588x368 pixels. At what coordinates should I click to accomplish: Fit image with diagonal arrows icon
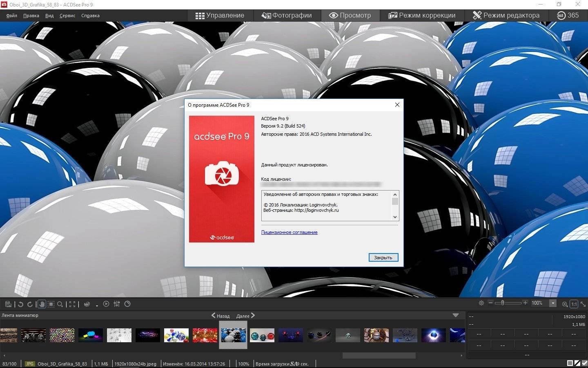click(x=583, y=304)
